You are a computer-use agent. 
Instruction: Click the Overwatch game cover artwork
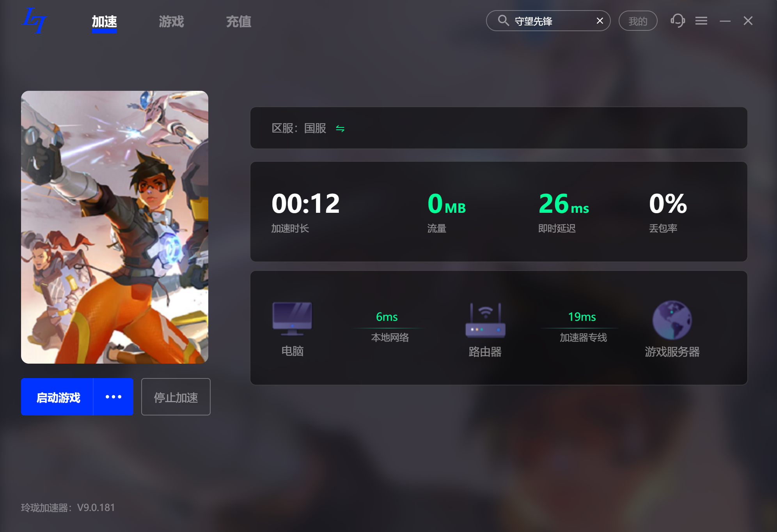tap(115, 227)
